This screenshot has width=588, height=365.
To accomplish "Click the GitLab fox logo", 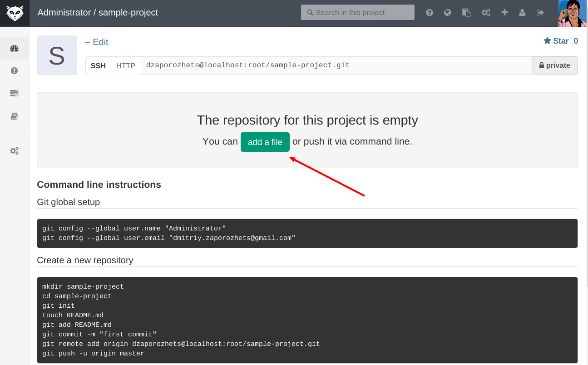I will coord(15,13).
